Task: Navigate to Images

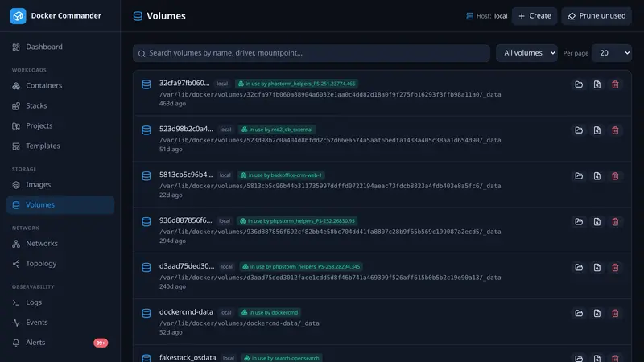Action: (60, 185)
